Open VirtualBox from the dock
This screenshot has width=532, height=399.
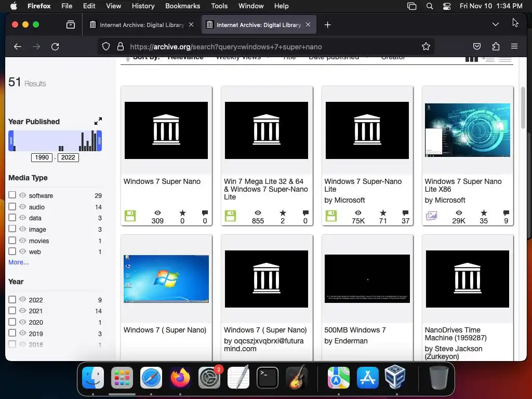pyautogui.click(x=395, y=377)
